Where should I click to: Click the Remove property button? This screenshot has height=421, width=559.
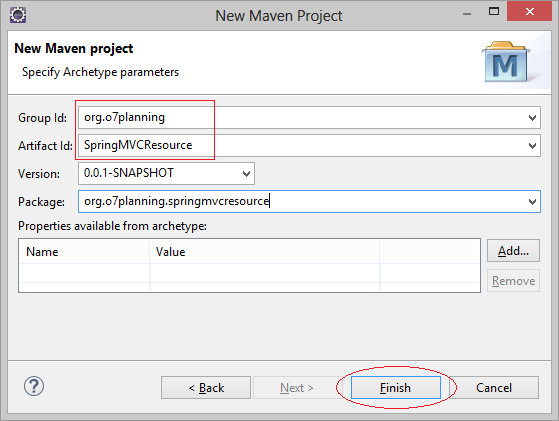pos(513,281)
